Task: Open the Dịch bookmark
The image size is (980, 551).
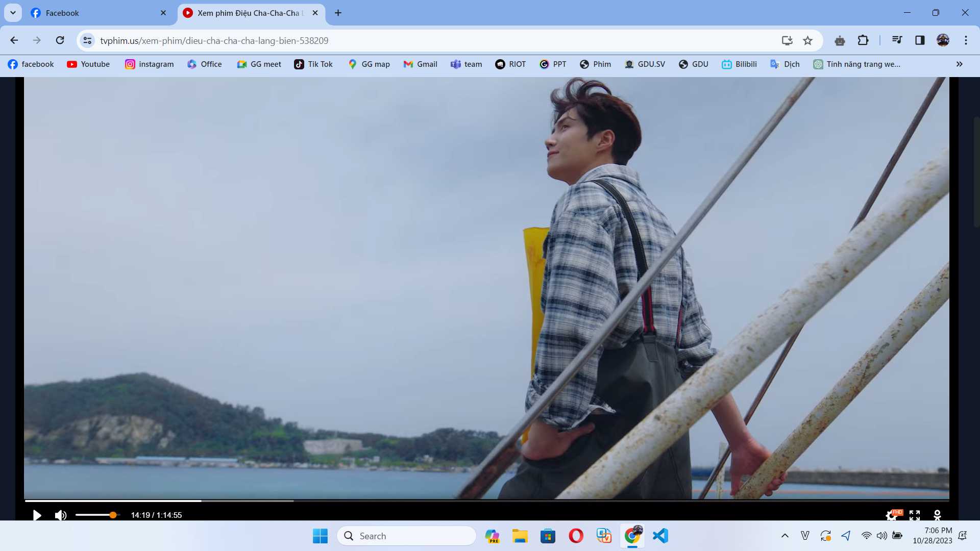Action: point(785,64)
